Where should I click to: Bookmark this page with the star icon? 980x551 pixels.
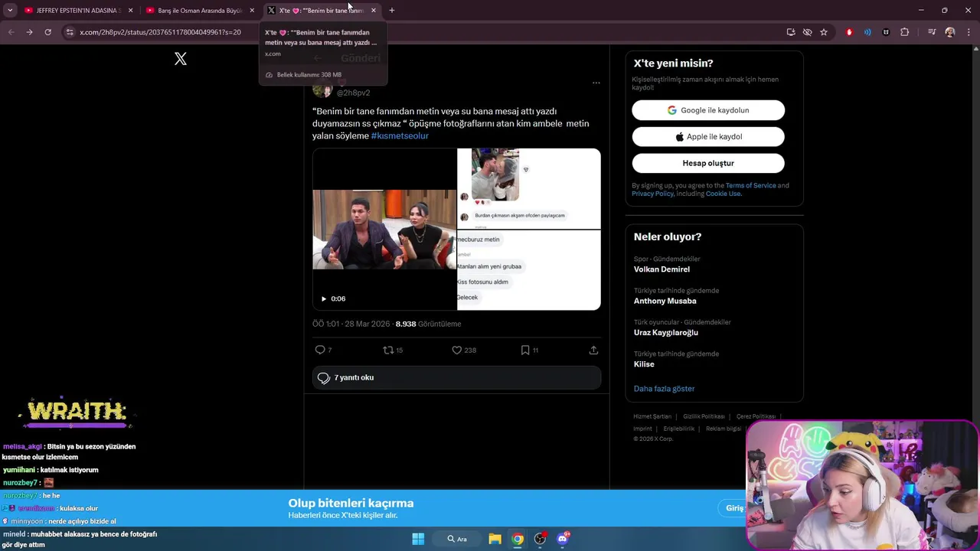(x=824, y=32)
